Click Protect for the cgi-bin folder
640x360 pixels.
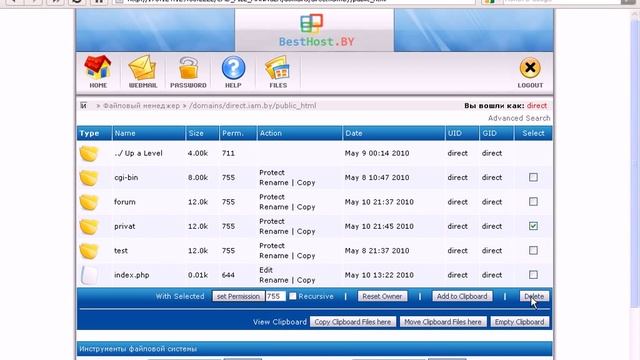coord(272,173)
